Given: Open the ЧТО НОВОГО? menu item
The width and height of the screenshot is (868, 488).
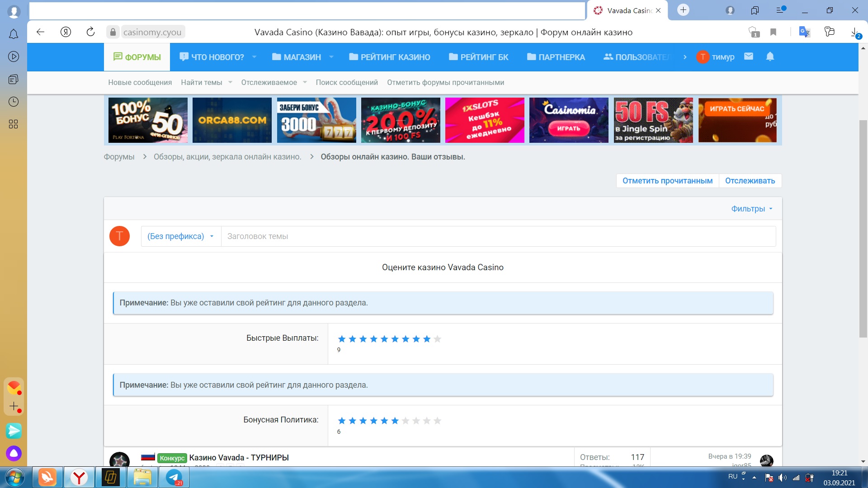Looking at the screenshot, I should point(212,57).
